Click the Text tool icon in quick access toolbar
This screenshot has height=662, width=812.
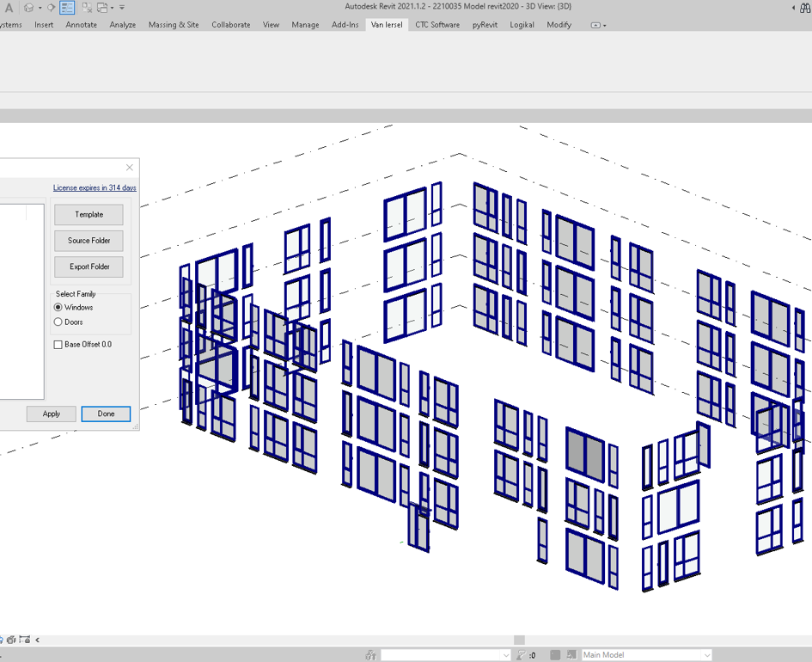[x=9, y=8]
